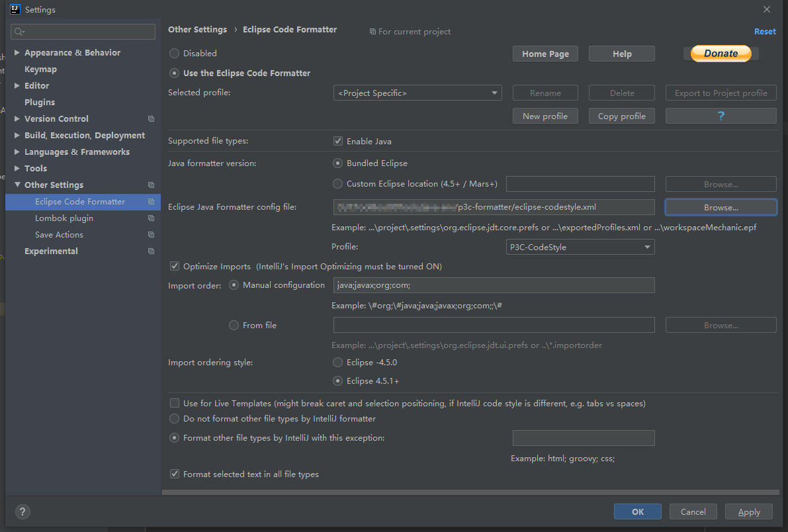The width and height of the screenshot is (788, 532).
Task: Click project-level icon beside Save Actions
Action: pos(151,235)
